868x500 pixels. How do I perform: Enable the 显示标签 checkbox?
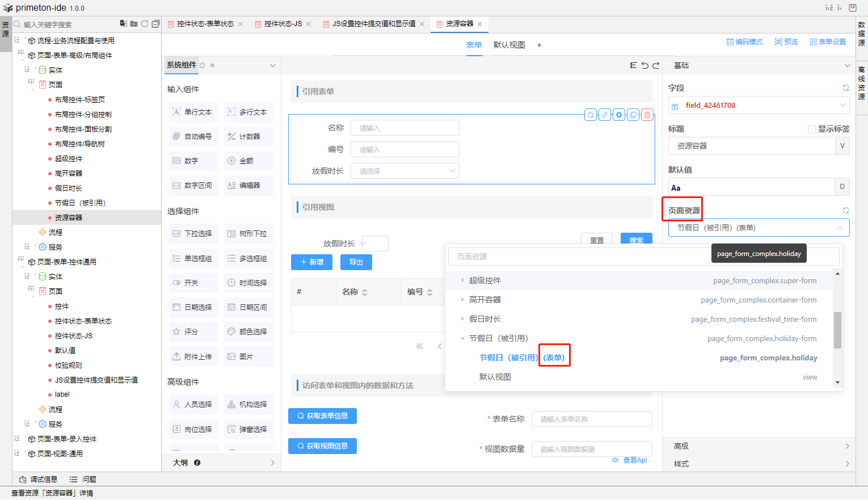pyautogui.click(x=812, y=129)
